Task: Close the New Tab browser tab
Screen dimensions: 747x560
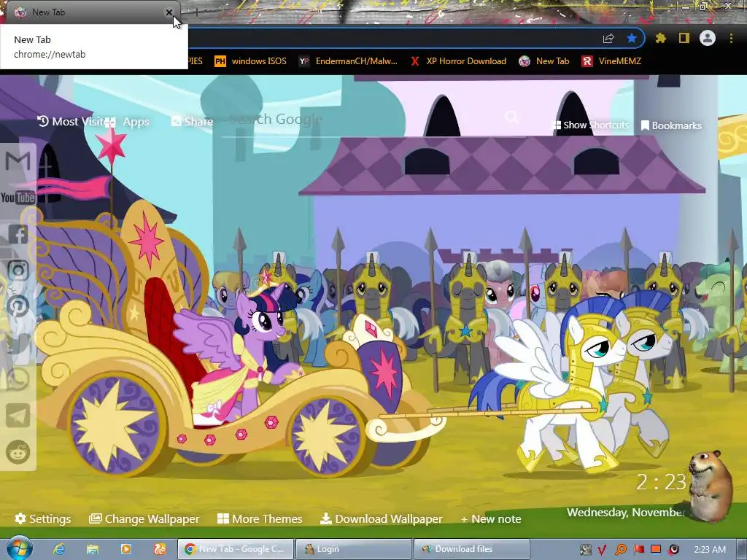Action: click(x=169, y=12)
